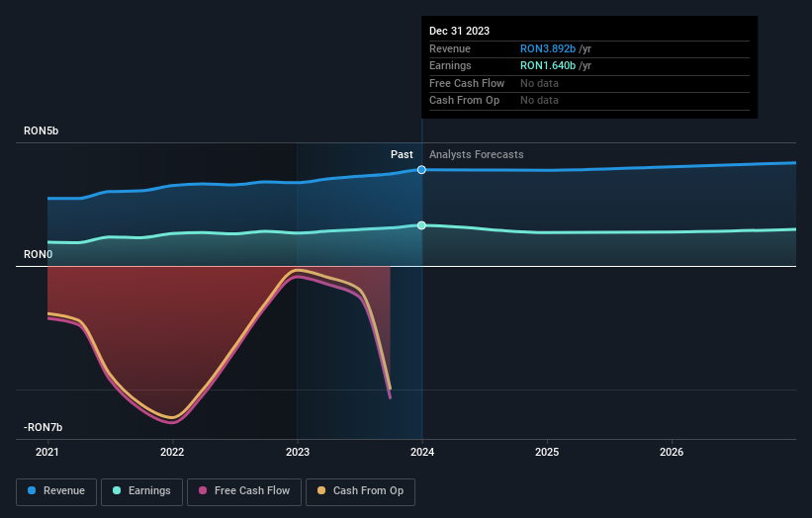Click the 2021 x-axis label

click(47, 452)
